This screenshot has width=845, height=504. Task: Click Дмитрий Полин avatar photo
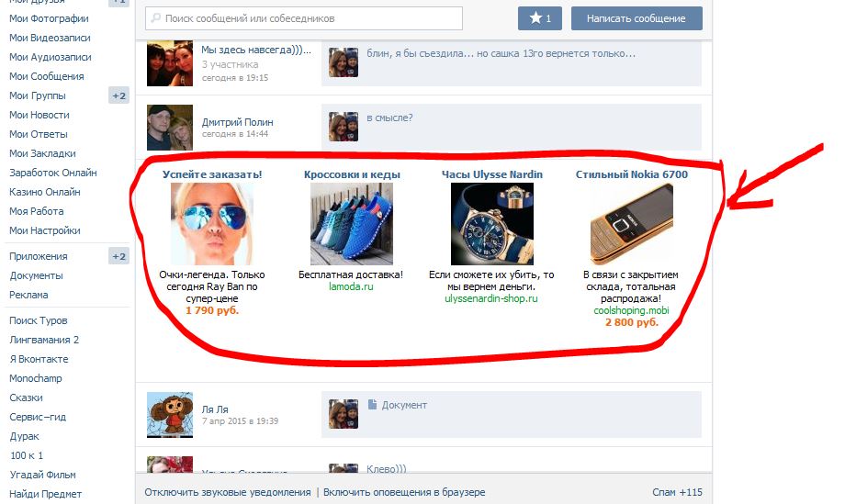170,128
